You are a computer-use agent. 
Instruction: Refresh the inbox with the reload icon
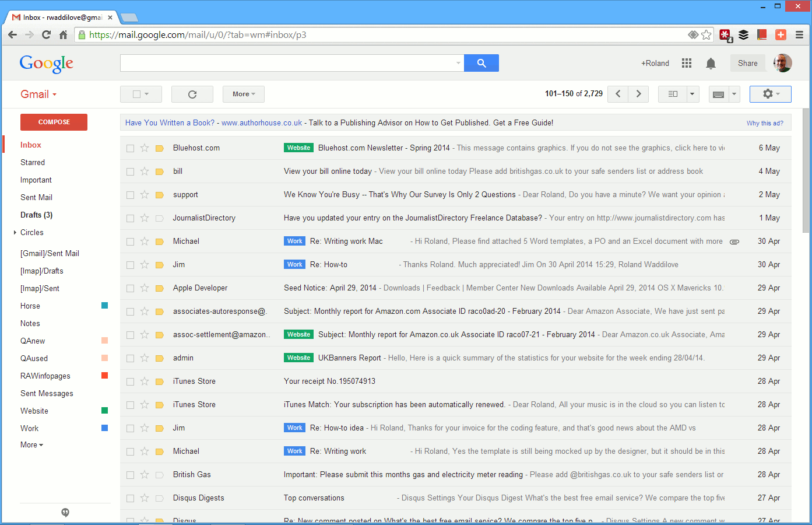192,94
